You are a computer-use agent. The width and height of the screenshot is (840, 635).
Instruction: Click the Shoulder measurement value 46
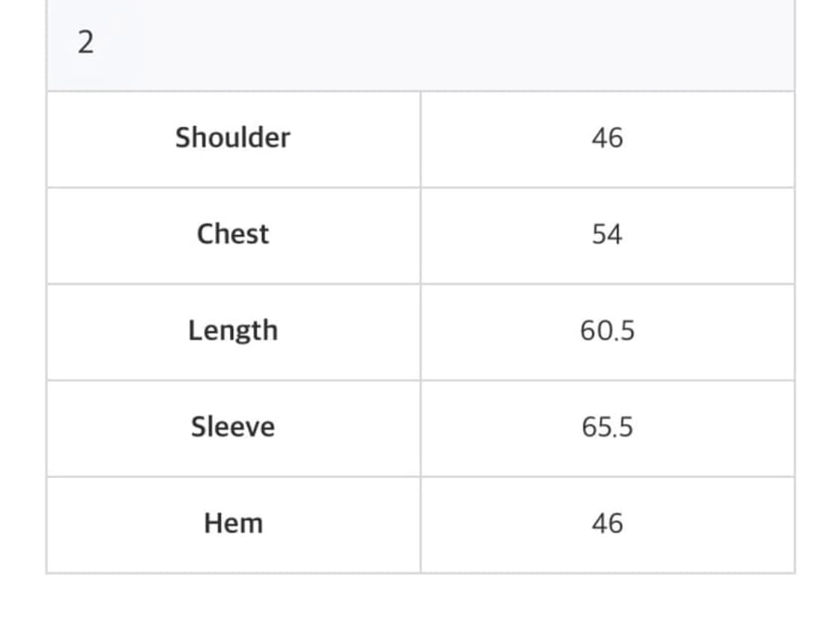[607, 138]
